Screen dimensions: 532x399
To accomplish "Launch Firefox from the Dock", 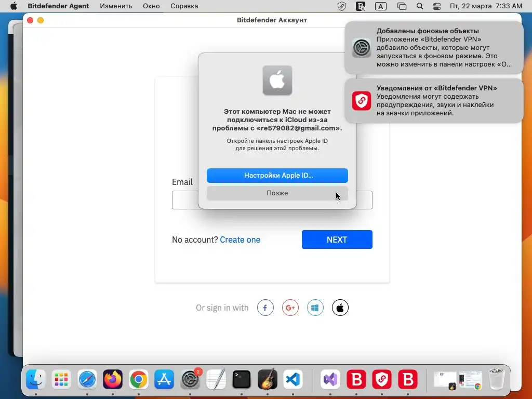I will [x=113, y=379].
